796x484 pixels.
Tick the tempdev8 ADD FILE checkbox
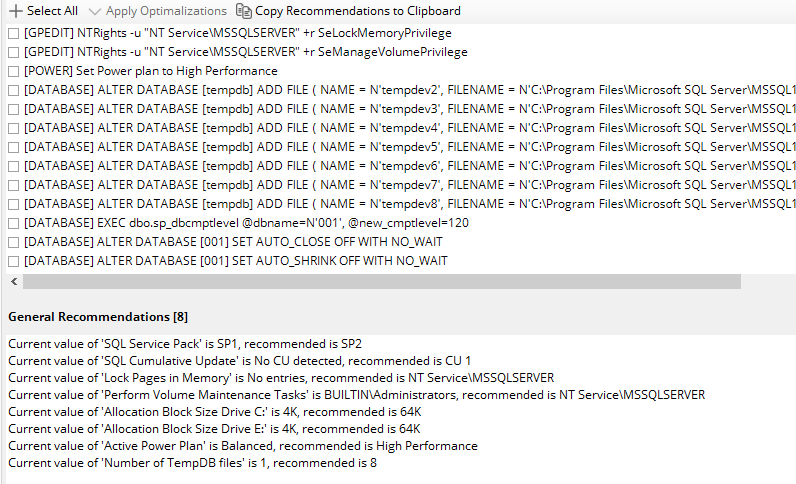pos(14,204)
